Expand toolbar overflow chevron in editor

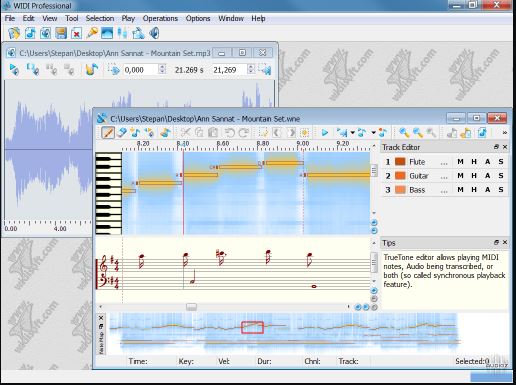tap(505, 133)
